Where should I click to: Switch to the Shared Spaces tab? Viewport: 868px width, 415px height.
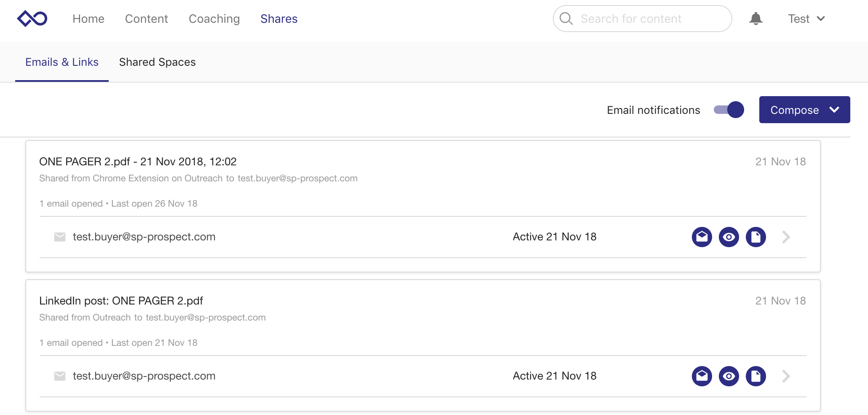[x=157, y=62]
